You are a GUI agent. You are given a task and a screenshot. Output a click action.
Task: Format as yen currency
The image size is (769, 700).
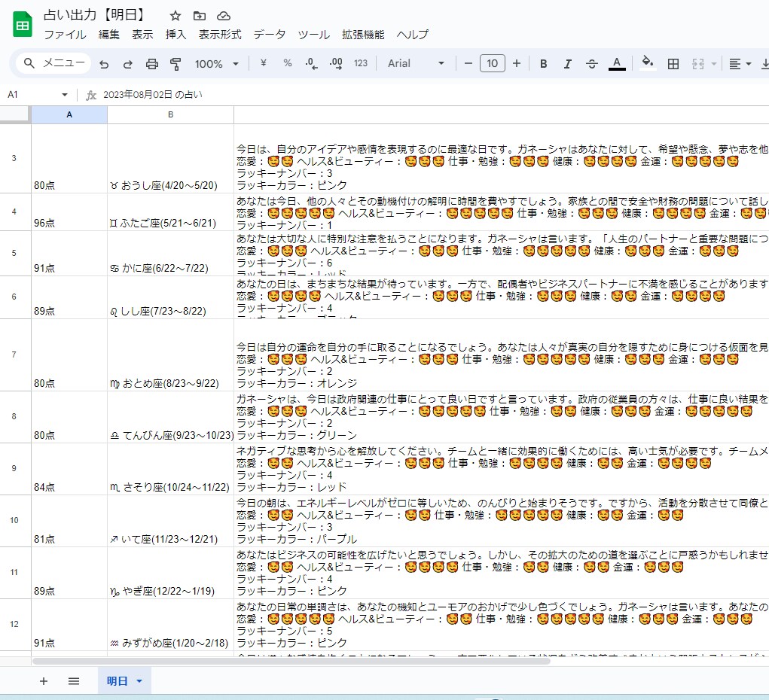click(264, 62)
